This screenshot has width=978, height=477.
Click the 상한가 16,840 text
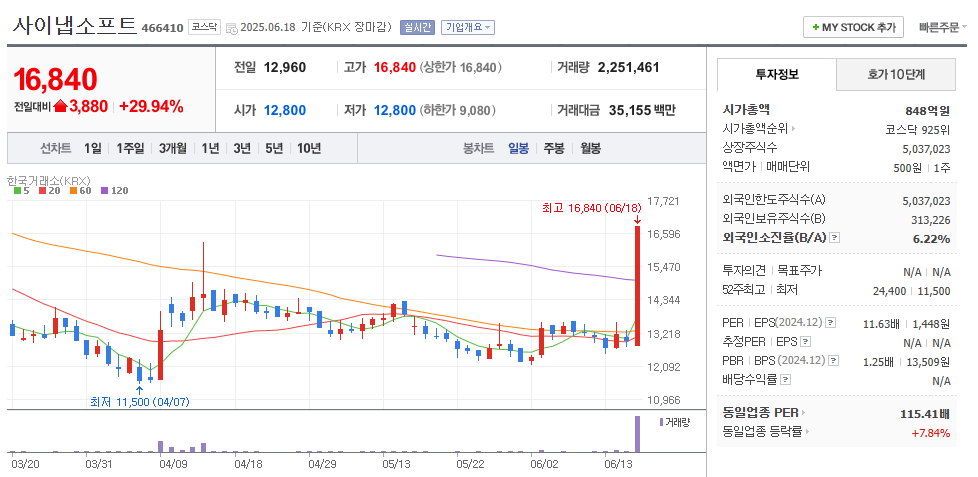click(461, 67)
